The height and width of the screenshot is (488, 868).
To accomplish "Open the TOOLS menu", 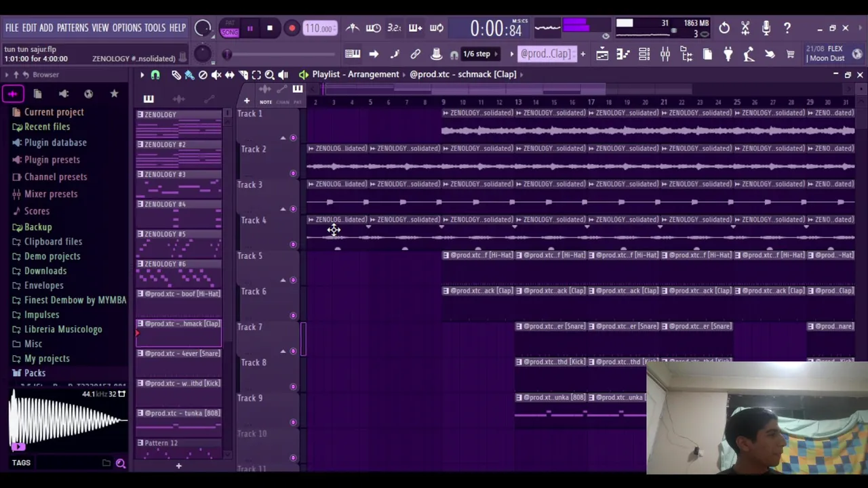I will (155, 28).
